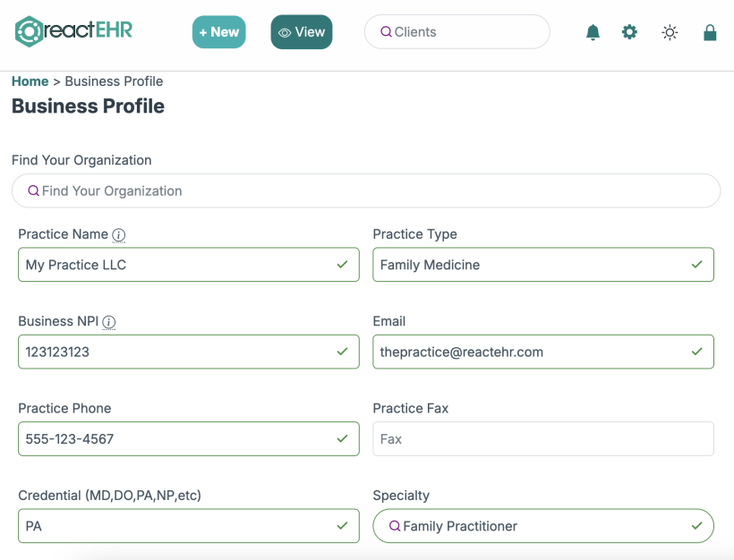Click the lock icon in header
The image size is (734, 560).
pos(710,32)
